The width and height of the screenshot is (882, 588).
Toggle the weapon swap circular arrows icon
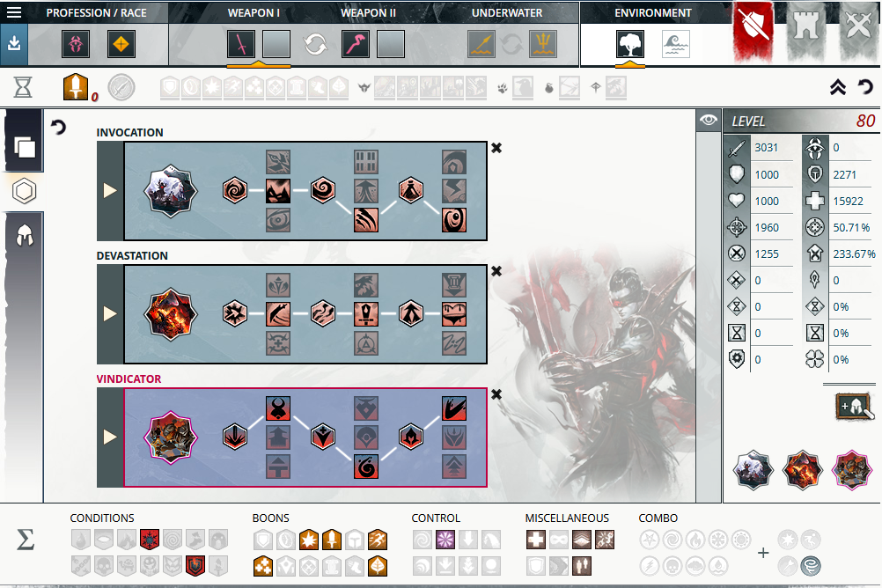click(x=315, y=42)
